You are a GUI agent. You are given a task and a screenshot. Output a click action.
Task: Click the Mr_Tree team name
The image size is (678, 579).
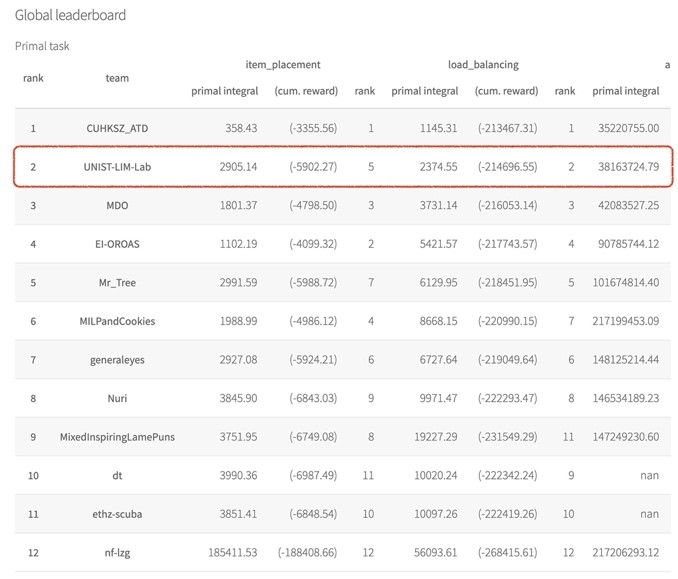coord(117,283)
